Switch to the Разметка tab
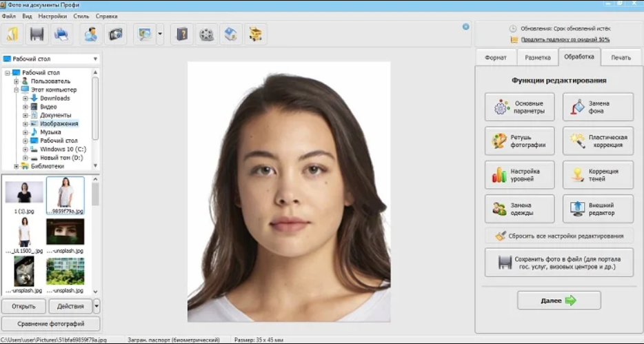Image resolution: width=644 pixels, height=344 pixels. [537, 58]
